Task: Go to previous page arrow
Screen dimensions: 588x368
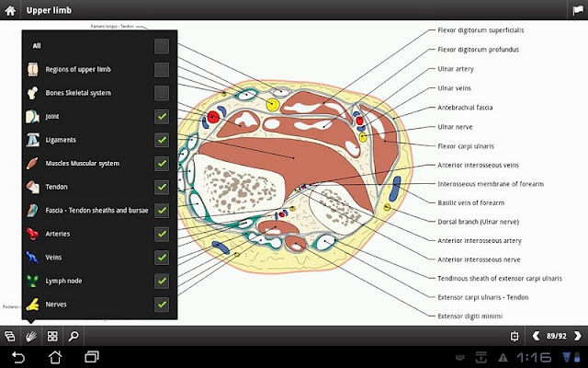Action: [537, 336]
